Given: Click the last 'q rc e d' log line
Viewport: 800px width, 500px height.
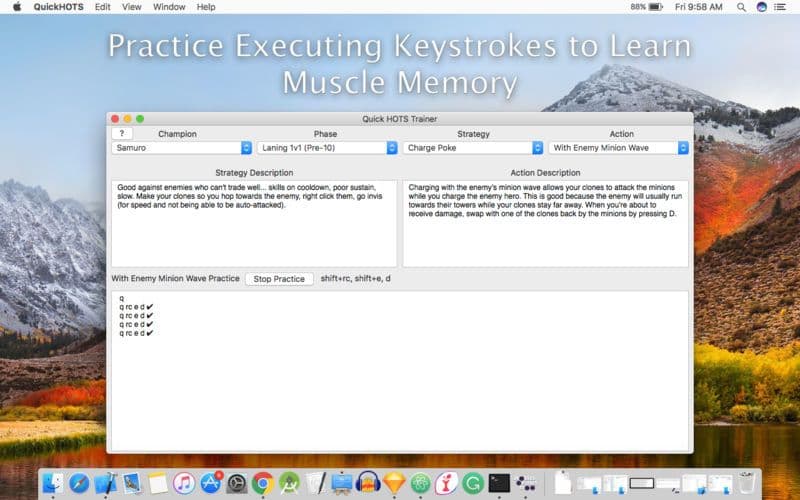Looking at the screenshot, I should click(x=136, y=333).
